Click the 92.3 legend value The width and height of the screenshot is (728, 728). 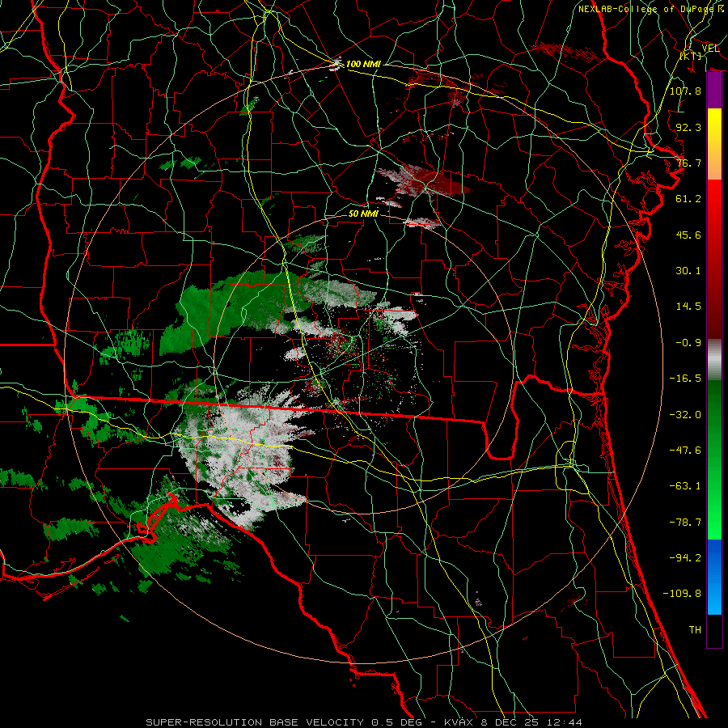tap(688, 127)
